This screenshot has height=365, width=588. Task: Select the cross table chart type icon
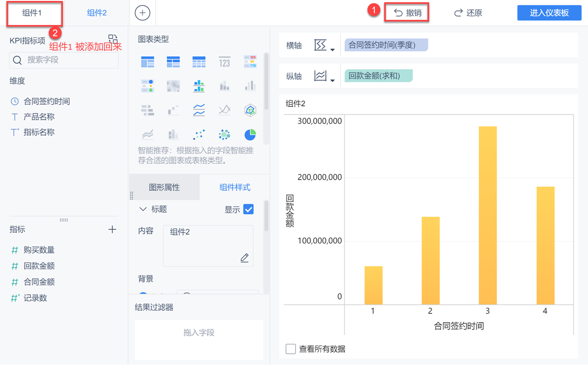(x=173, y=62)
